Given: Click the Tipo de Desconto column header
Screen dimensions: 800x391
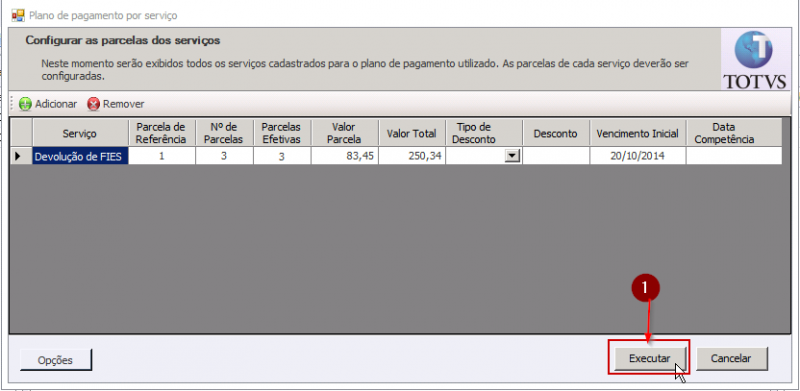Looking at the screenshot, I should [x=484, y=133].
